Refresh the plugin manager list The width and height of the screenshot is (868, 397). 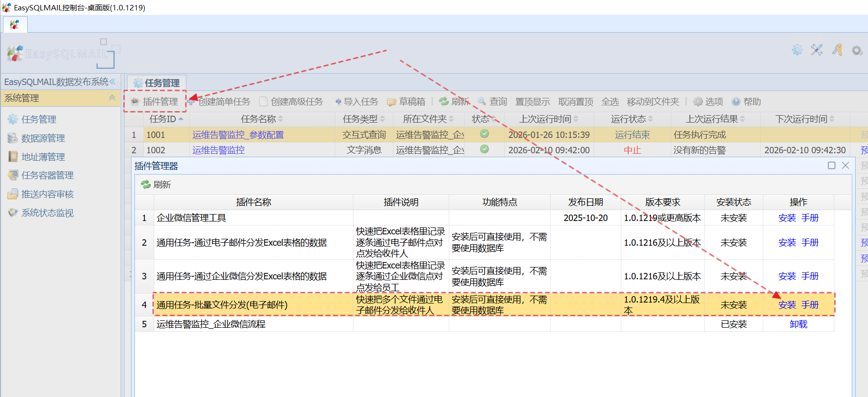point(156,184)
